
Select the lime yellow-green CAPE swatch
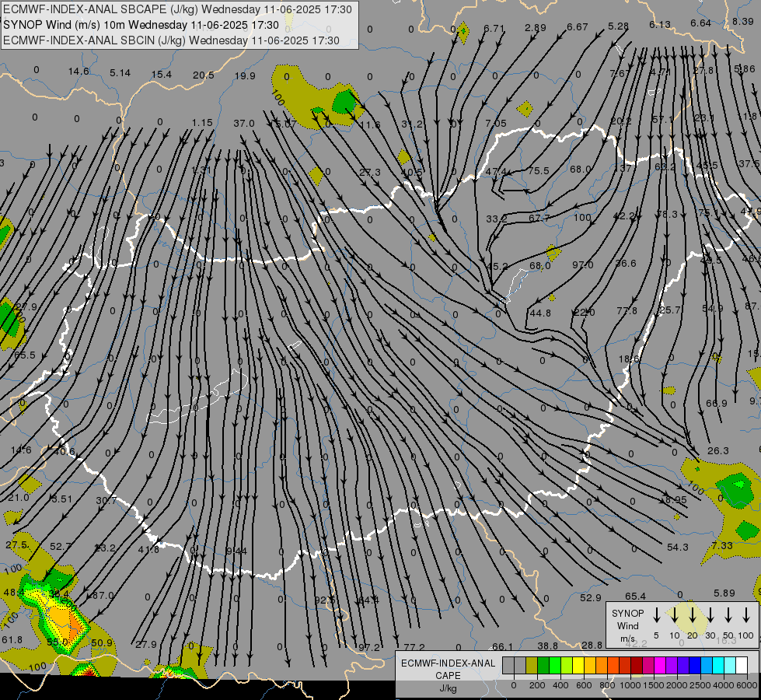click(x=567, y=666)
